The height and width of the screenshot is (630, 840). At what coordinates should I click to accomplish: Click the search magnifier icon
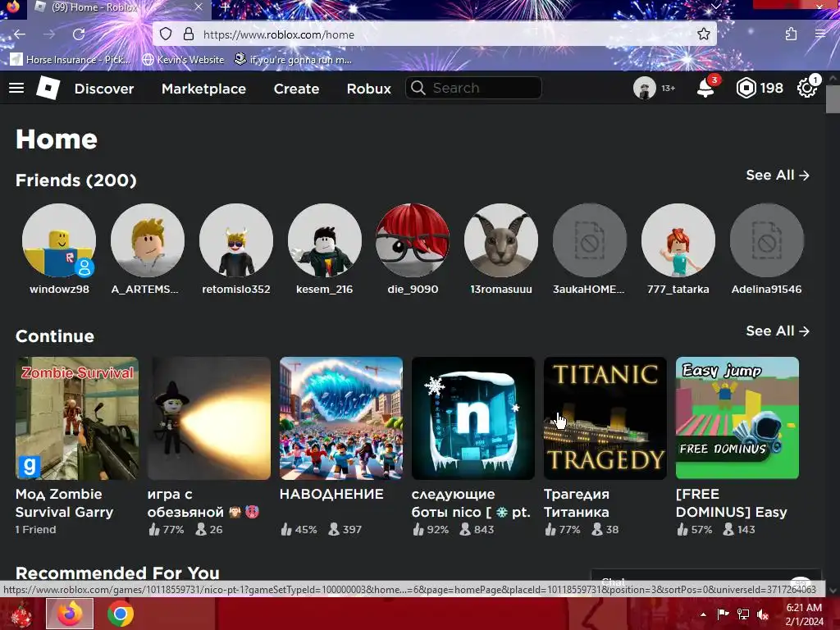tap(418, 88)
